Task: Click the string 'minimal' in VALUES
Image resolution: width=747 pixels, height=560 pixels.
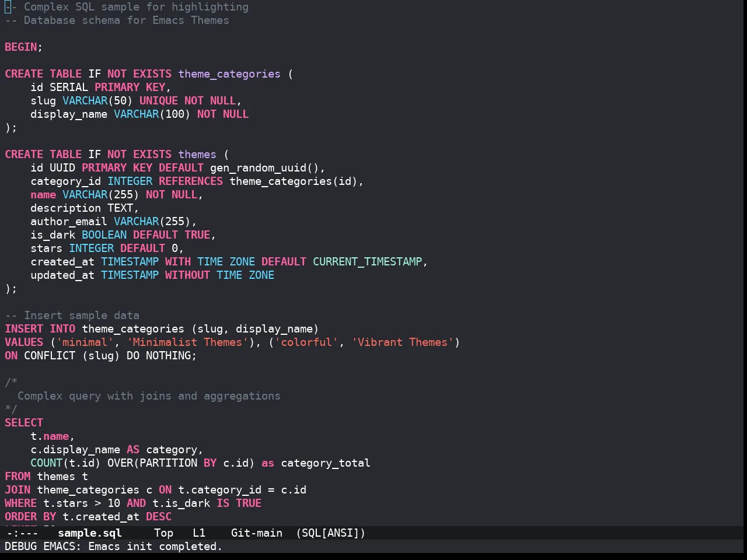Action: (85, 342)
